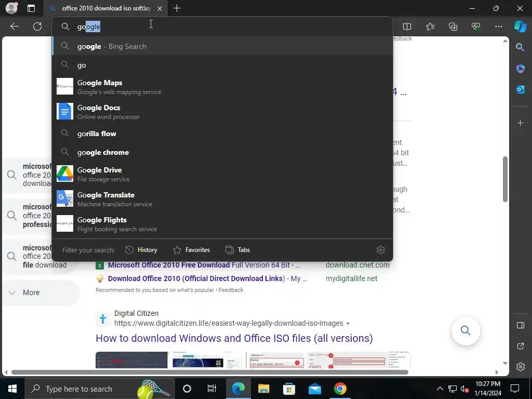Filter search by History
532x399 pixels.
pos(141,250)
